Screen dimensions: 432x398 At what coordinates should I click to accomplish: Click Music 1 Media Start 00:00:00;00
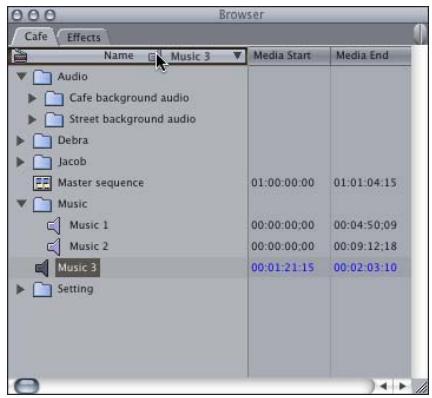point(283,225)
